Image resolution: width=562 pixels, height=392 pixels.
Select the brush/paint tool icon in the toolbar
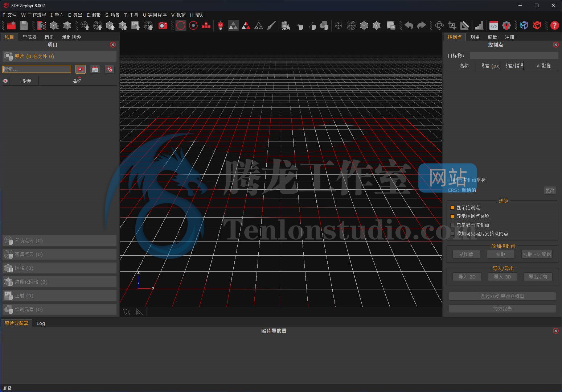tap(271, 25)
